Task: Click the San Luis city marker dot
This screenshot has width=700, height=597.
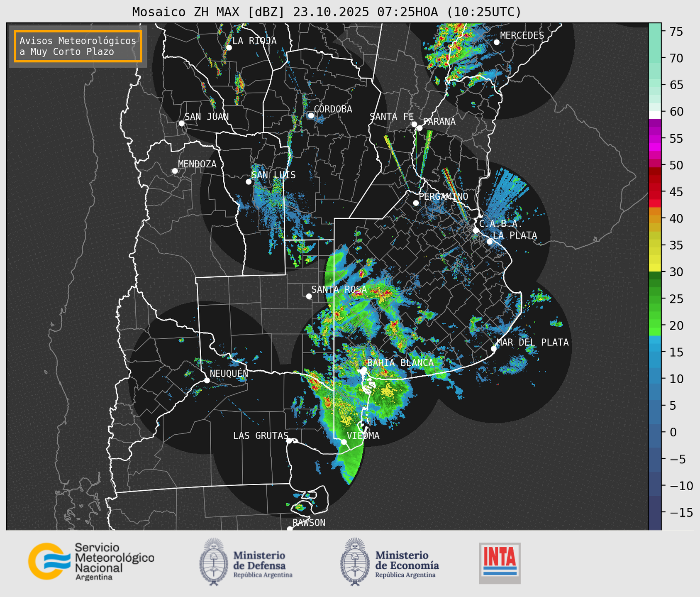Action: [249, 182]
